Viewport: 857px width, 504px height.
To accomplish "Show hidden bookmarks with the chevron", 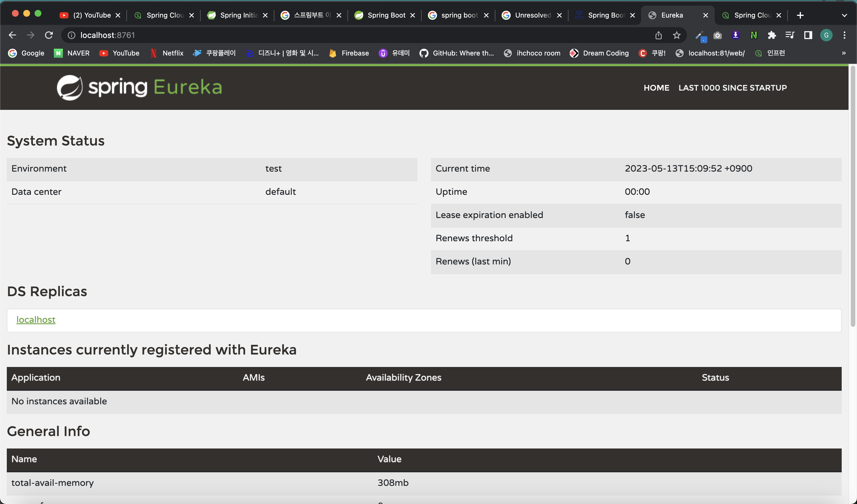I will click(844, 53).
